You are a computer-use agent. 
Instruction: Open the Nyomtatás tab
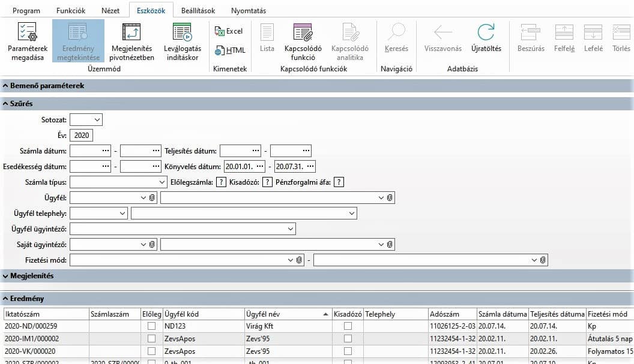pos(248,11)
